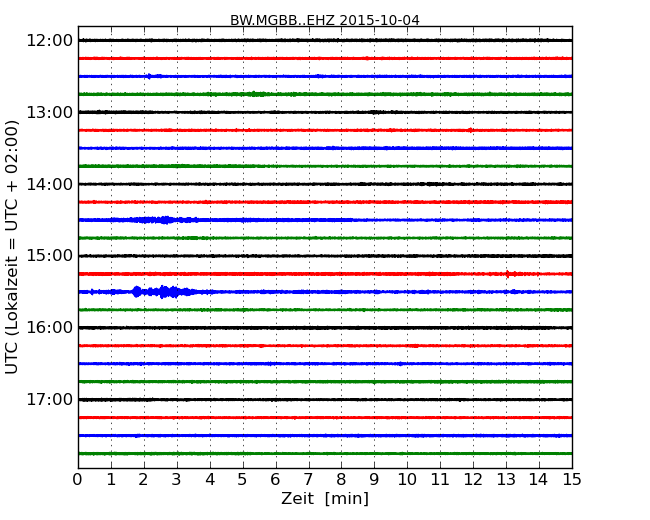
Task: Click the red spike near minute 13 below 15:00
Action: point(508,274)
